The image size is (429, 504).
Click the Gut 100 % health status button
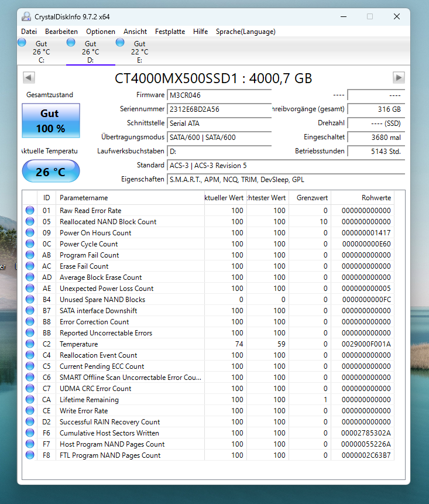(51, 121)
